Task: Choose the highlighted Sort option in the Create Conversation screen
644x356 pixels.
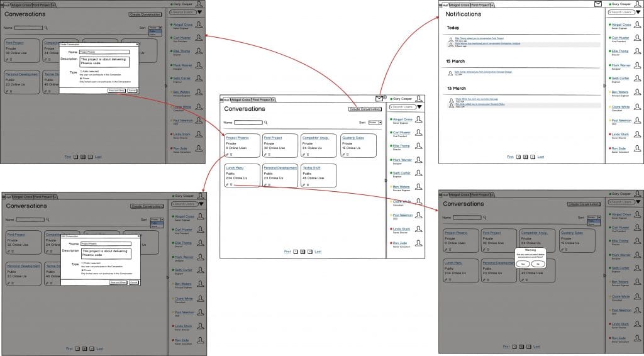Action: pyautogui.click(x=155, y=31)
